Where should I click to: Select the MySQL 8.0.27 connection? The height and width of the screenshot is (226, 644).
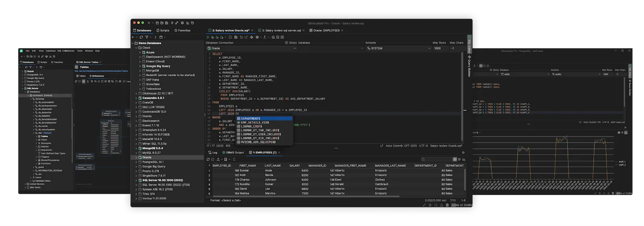pos(151,153)
